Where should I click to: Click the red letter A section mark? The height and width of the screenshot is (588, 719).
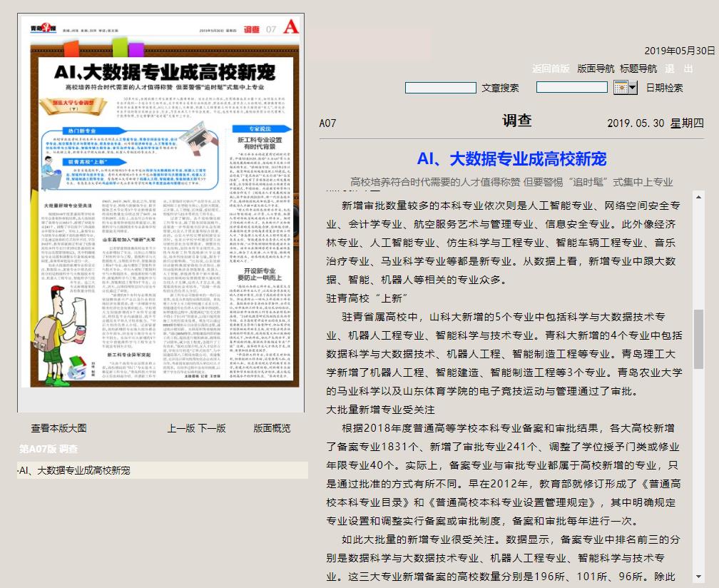click(290, 27)
